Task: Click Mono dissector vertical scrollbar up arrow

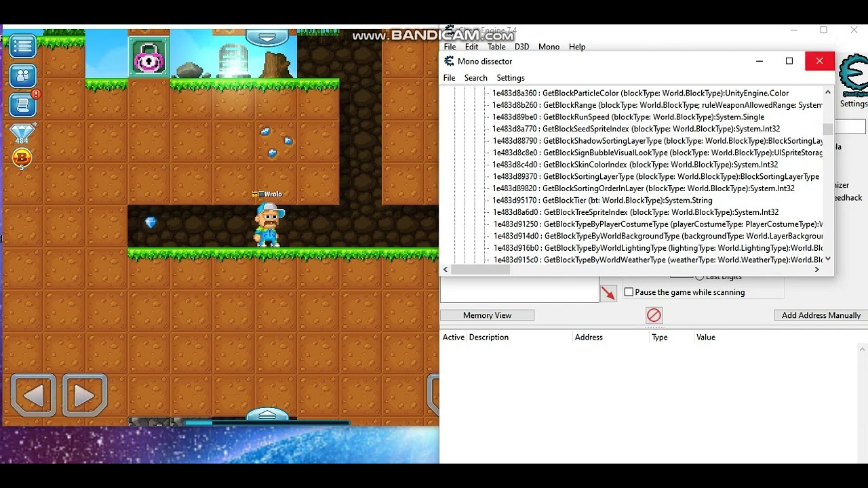Action: 828,92
